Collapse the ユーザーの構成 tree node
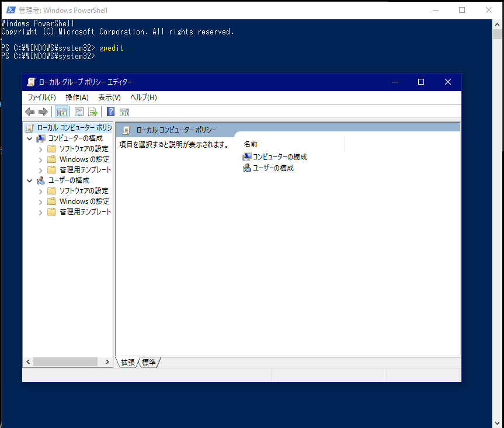 tap(30, 180)
